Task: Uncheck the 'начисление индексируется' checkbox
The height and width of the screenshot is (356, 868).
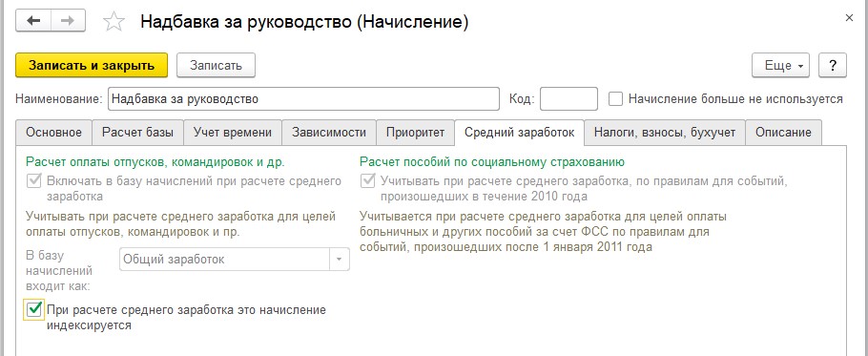Action: pos(34,309)
